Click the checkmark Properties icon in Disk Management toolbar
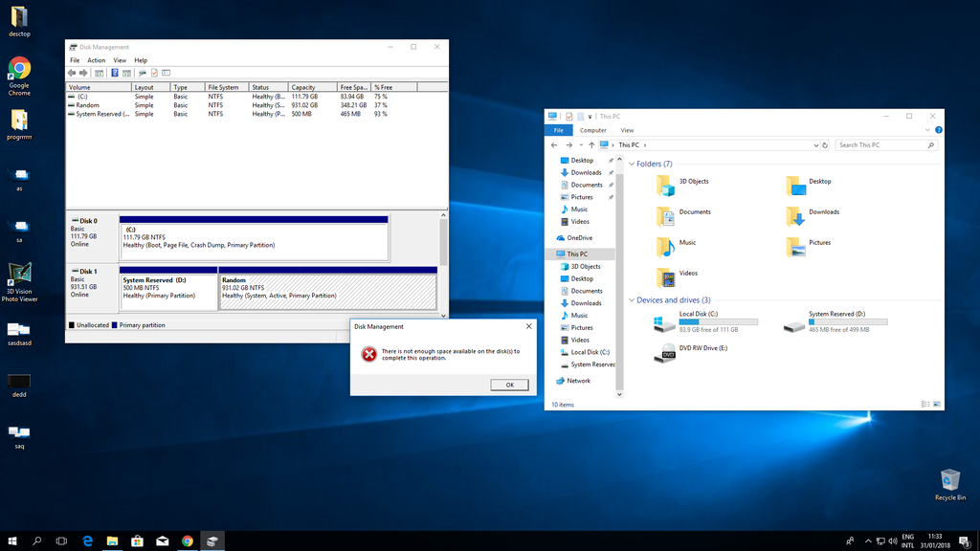 coord(154,73)
